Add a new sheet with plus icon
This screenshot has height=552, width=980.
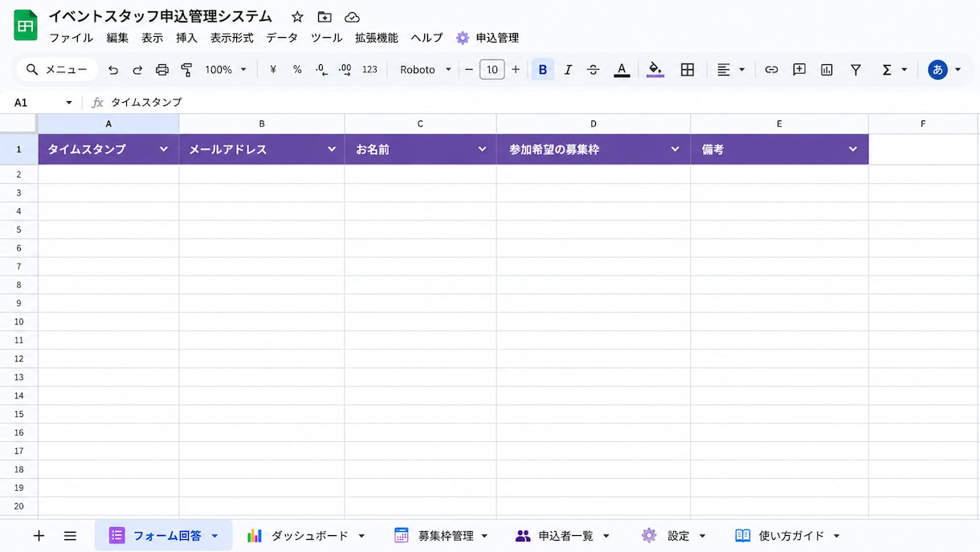(39, 536)
